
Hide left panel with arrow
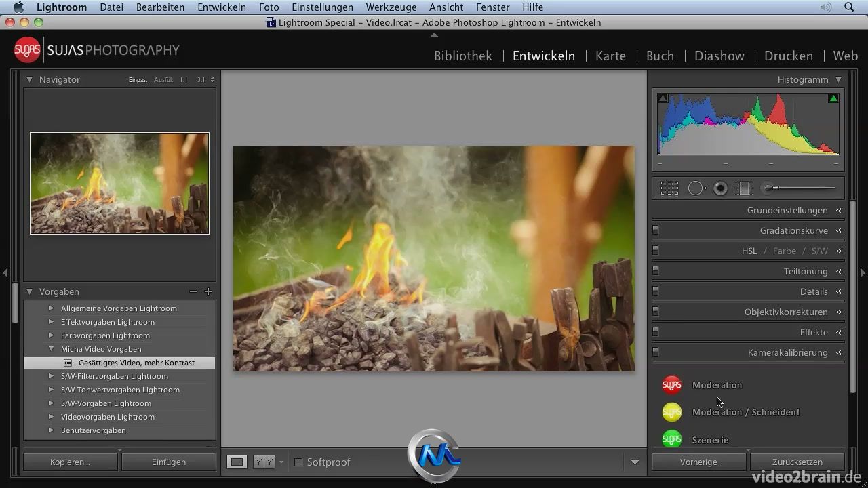(x=5, y=272)
